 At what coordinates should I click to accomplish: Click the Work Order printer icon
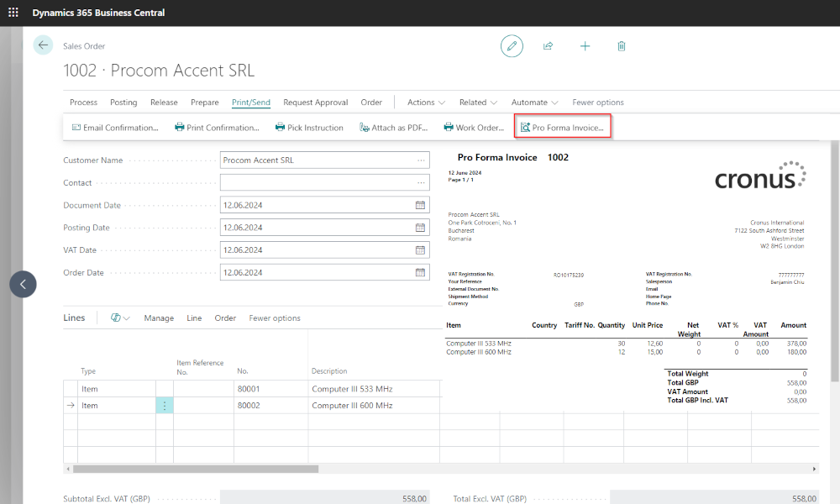[449, 128]
